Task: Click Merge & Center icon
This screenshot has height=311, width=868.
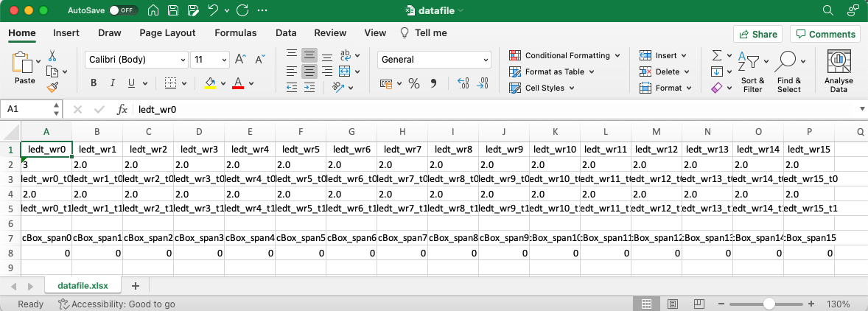Action: (x=344, y=71)
